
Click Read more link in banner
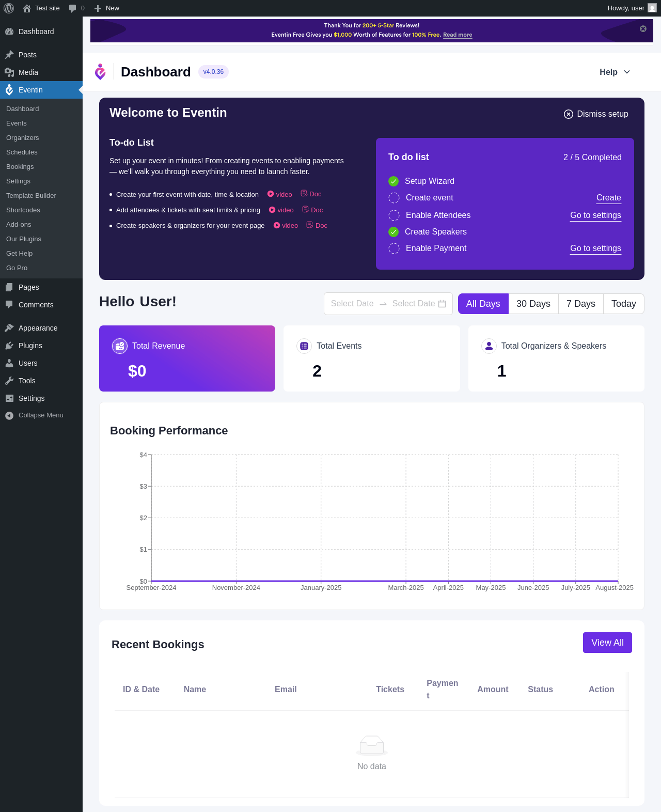click(x=458, y=35)
